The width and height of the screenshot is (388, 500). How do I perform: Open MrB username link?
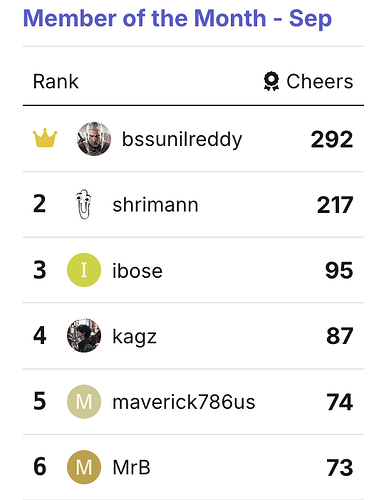coord(132,467)
